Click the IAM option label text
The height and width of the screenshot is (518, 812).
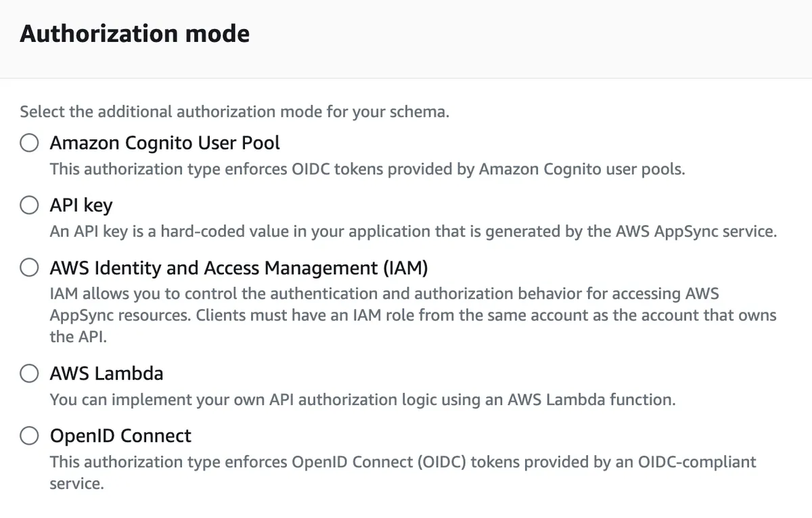[238, 268]
